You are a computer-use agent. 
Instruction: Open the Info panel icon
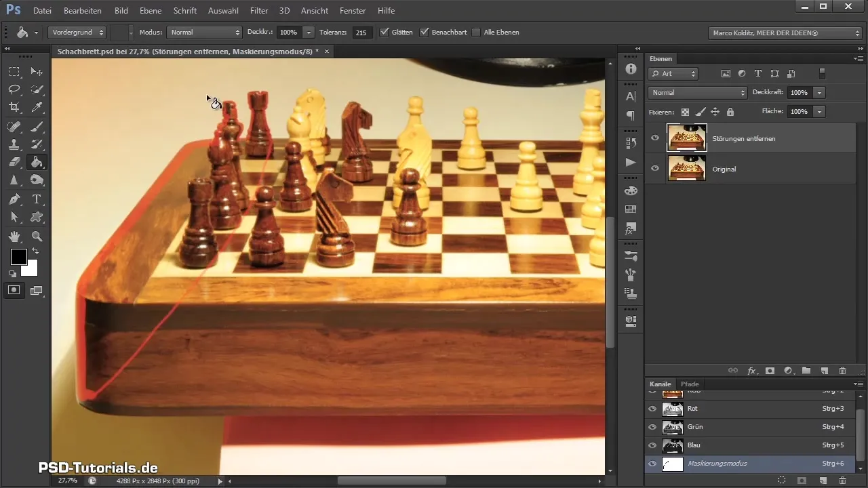[631, 69]
